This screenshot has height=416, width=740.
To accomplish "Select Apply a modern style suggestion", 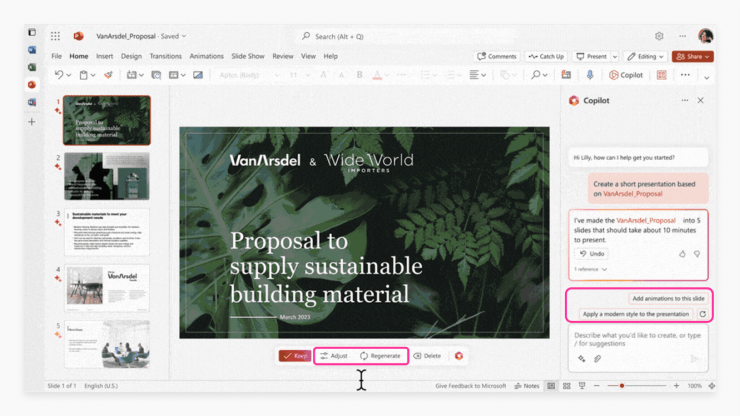I will (636, 314).
